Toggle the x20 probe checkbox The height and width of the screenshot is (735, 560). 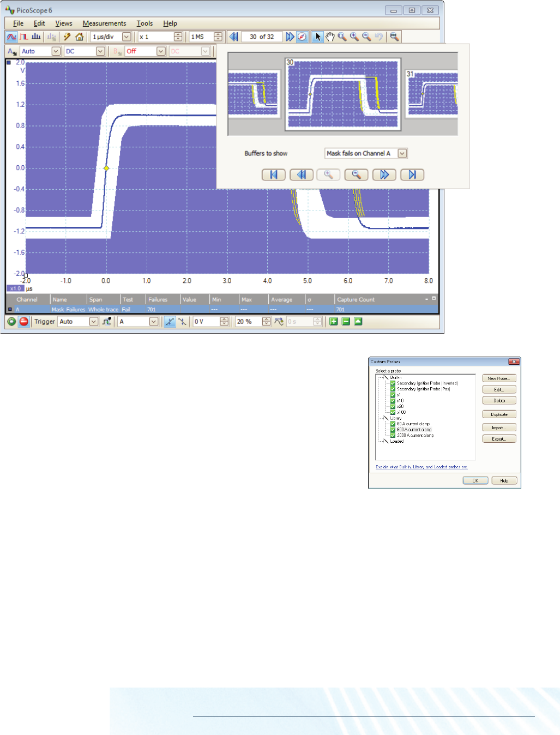click(393, 406)
